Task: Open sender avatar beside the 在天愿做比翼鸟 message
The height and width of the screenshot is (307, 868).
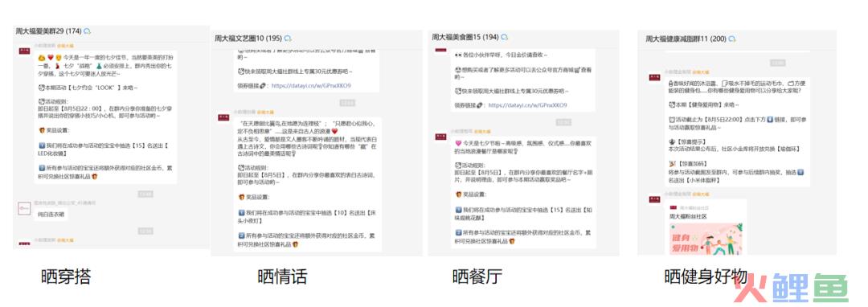Action: click(x=223, y=117)
